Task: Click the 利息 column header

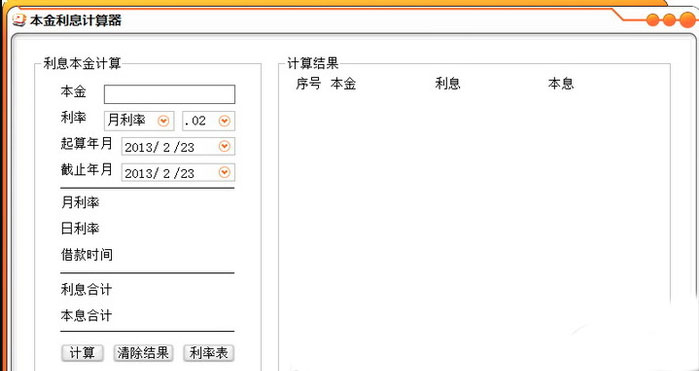Action: pyautogui.click(x=448, y=84)
